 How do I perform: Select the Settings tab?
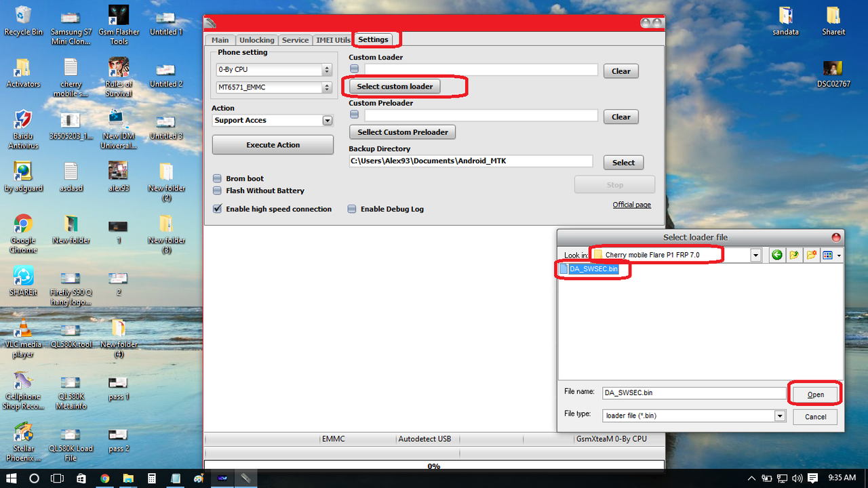[x=374, y=39]
